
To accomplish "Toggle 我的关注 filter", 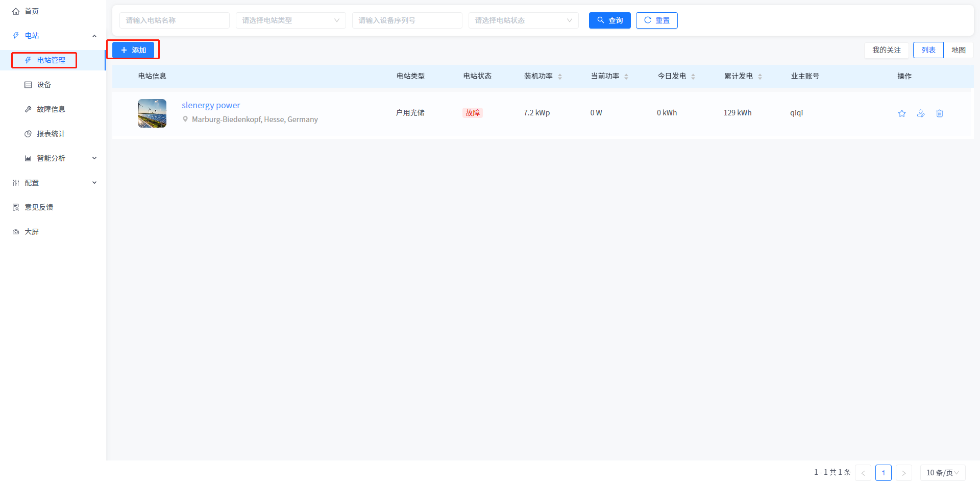I will [x=886, y=50].
